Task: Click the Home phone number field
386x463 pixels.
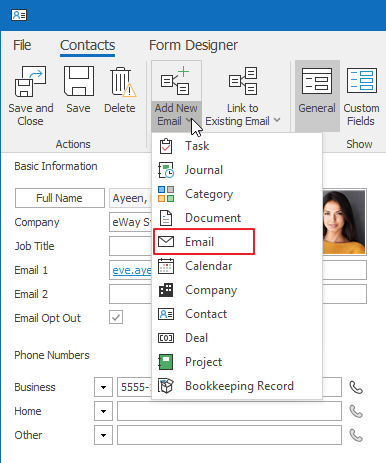Action: [x=229, y=411]
